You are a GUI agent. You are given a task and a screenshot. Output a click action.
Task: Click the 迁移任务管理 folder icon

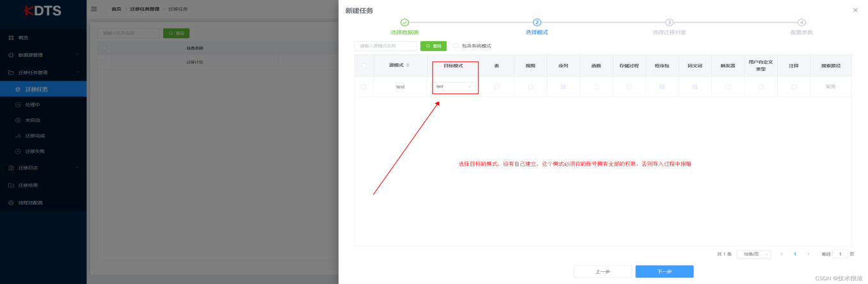(x=11, y=72)
